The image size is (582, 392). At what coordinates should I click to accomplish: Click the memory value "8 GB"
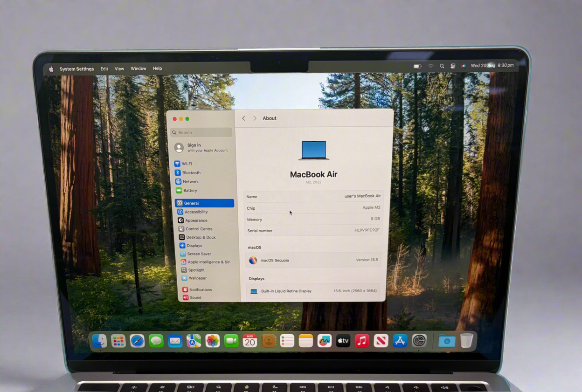(375, 219)
